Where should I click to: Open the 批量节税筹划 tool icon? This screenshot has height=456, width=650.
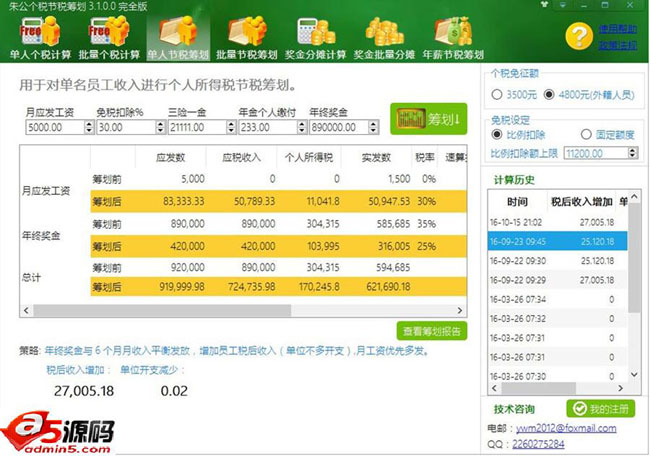pos(247,38)
